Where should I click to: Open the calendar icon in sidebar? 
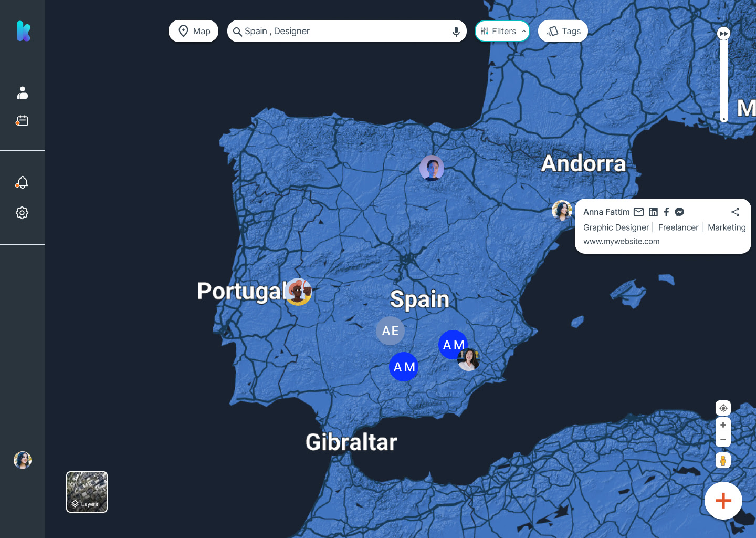(x=22, y=121)
